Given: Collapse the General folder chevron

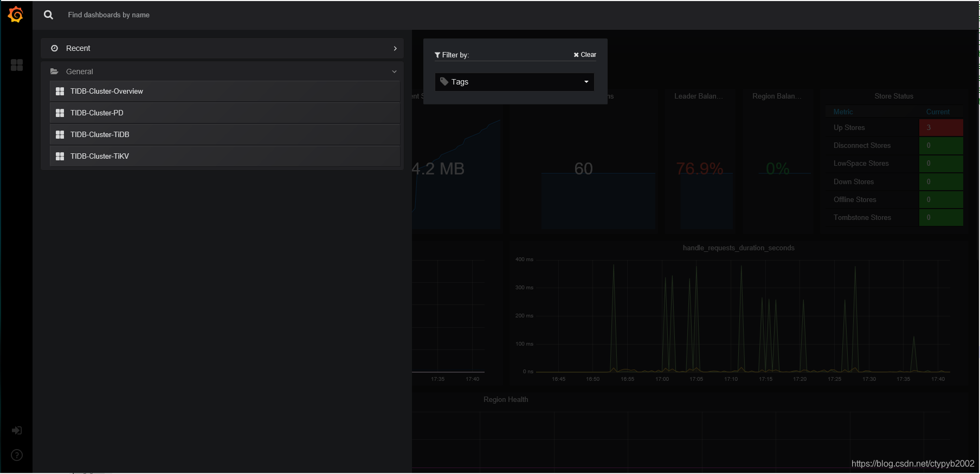Looking at the screenshot, I should (x=394, y=72).
